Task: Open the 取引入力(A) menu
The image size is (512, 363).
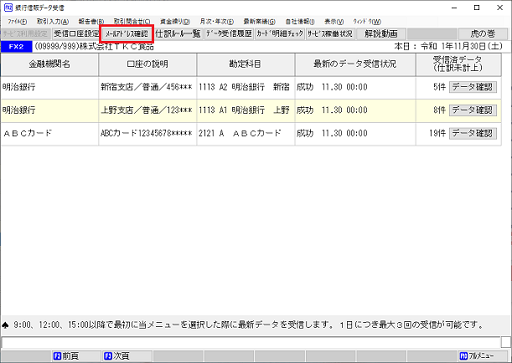Action: point(53,22)
